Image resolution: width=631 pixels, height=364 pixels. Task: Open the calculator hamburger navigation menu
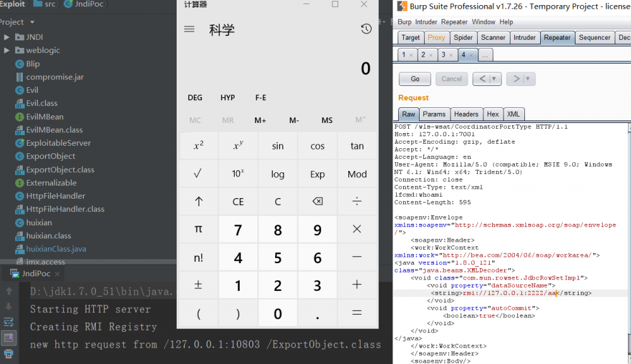tap(189, 29)
